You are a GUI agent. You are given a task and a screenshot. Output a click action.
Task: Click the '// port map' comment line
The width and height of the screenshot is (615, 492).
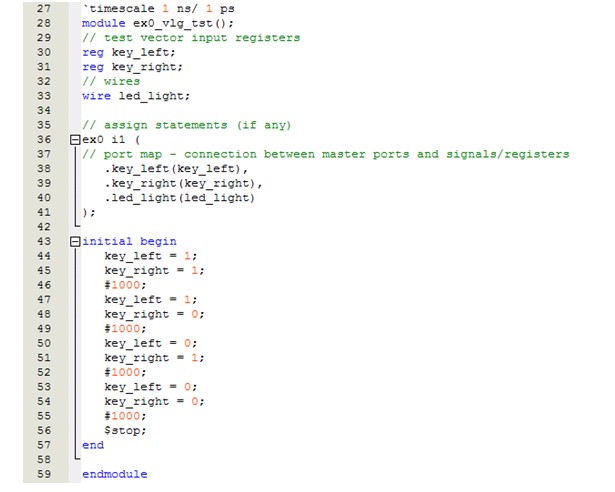325,154
